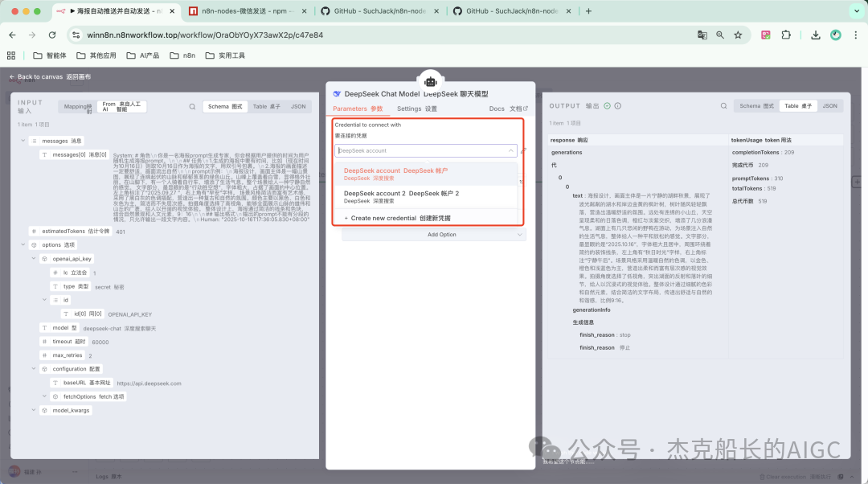
Task: Create a new credential
Action: 426,218
